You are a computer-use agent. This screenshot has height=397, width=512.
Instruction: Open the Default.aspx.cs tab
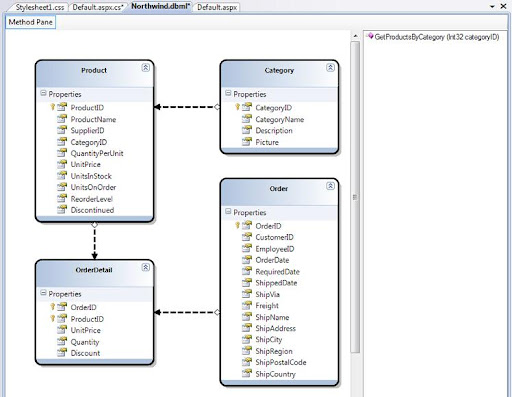[98, 7]
